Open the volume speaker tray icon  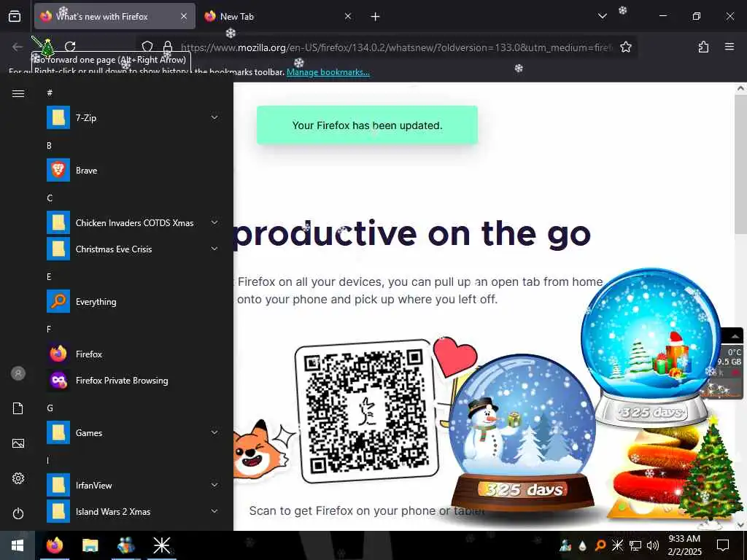[653, 545]
